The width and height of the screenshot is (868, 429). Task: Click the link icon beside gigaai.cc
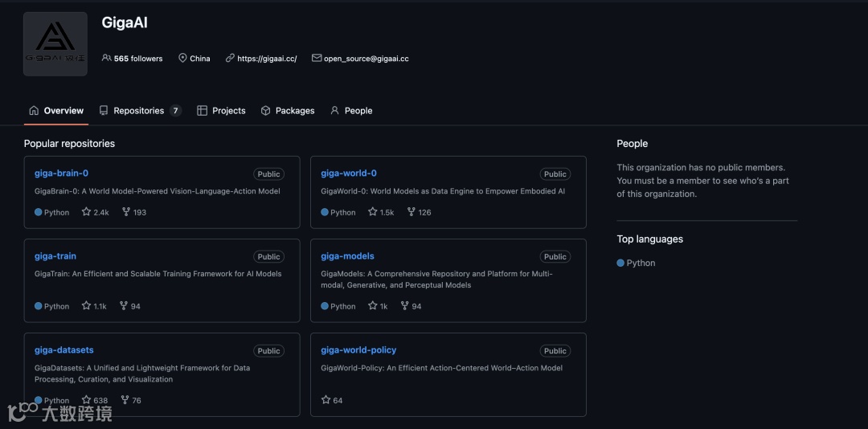click(231, 58)
